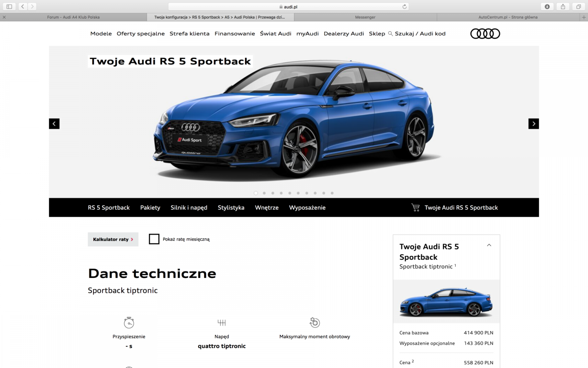Click the shopping cart icon
Viewport: 588px width, 368px height.
pos(415,208)
